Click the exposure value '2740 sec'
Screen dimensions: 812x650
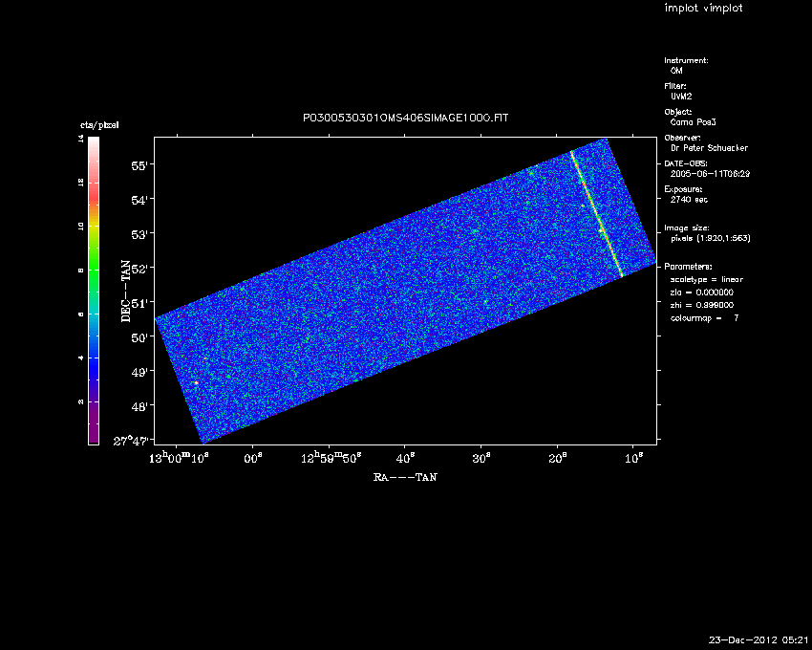689,200
